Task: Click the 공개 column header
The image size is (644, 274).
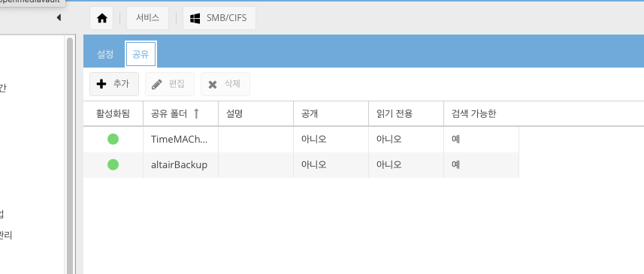Action: point(331,113)
